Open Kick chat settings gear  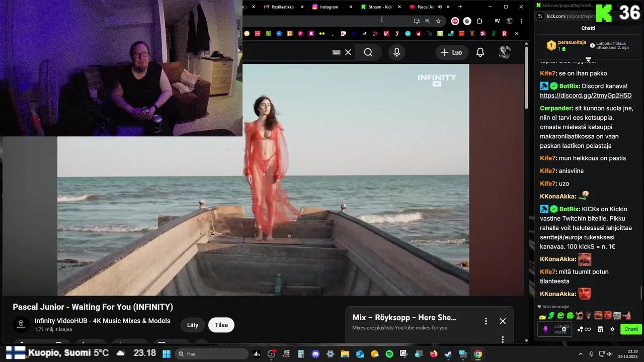coord(612,329)
